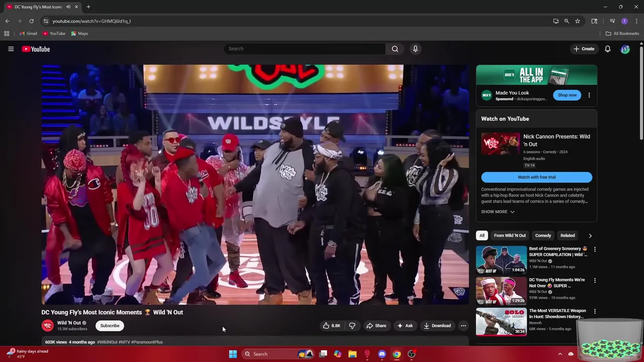Install app icon in the address bar
This screenshot has width=644, height=362.
[556, 21]
